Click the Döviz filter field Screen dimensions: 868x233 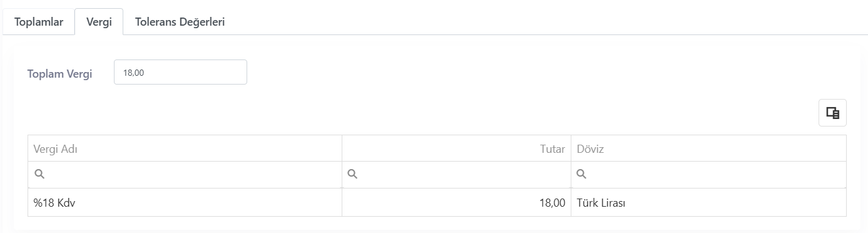click(708, 174)
